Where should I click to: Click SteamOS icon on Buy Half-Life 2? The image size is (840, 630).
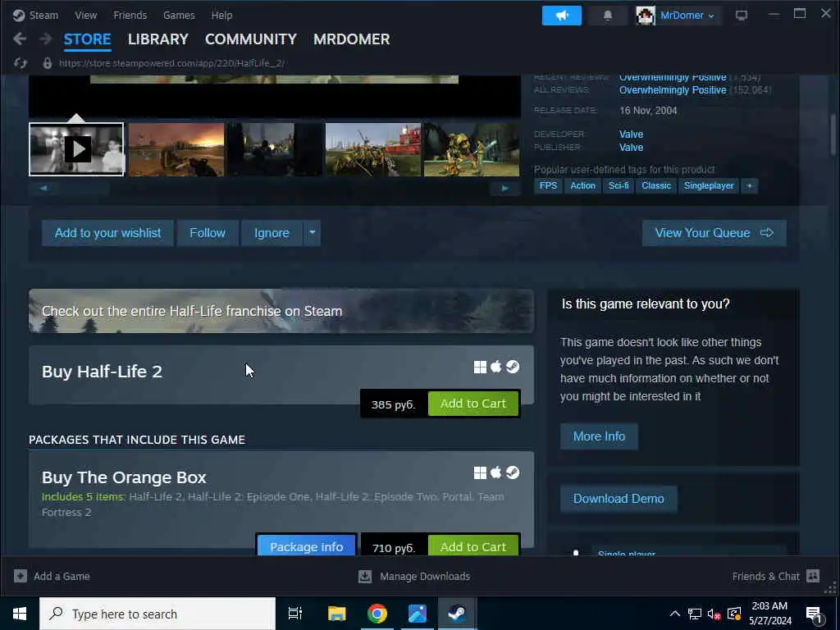coord(513,367)
